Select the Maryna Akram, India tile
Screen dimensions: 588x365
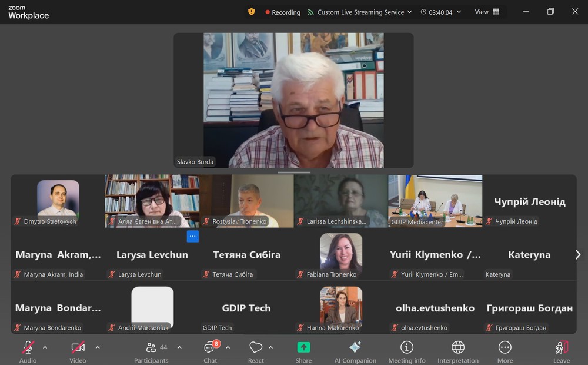coord(58,254)
